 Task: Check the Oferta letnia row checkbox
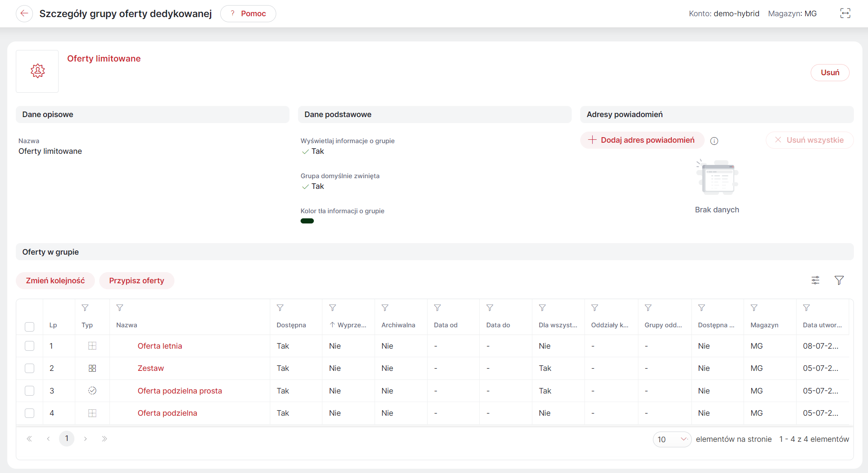coord(30,346)
